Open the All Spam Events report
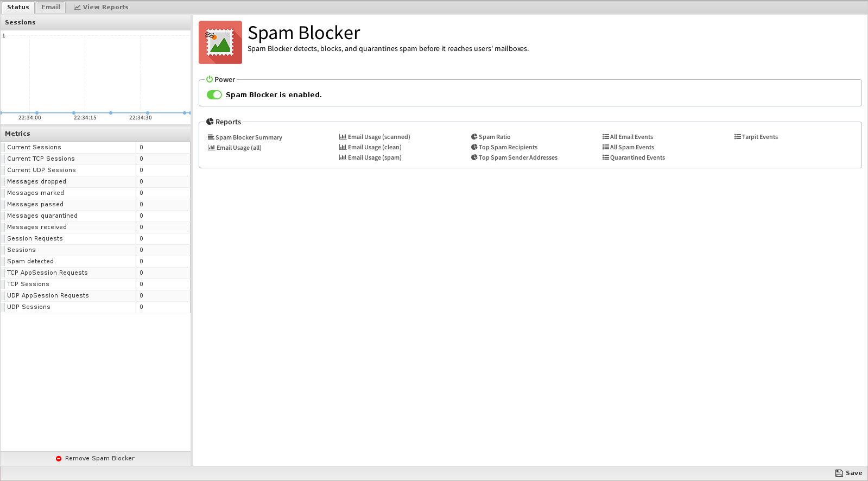The image size is (868, 481). 628,147
